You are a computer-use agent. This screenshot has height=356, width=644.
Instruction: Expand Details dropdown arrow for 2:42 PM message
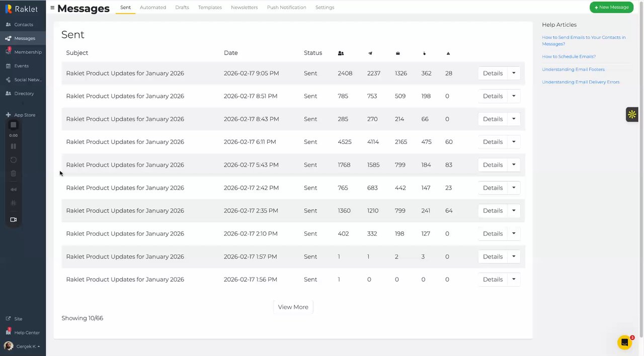[x=514, y=188]
